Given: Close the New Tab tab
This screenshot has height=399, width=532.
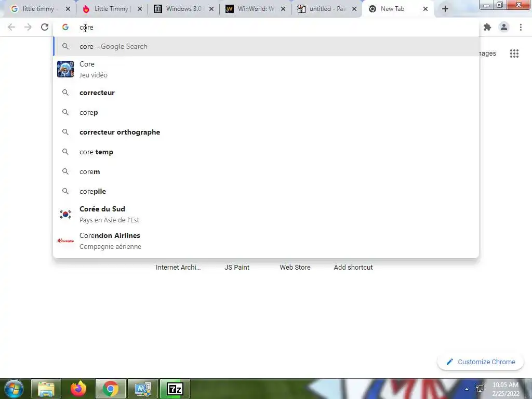Looking at the screenshot, I should click(425, 9).
